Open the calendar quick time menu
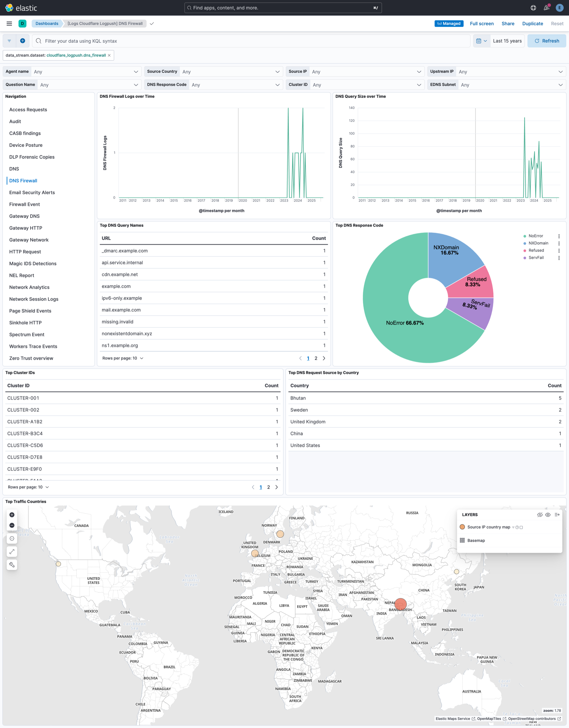Viewport: 569px width, 728px height. tap(482, 41)
